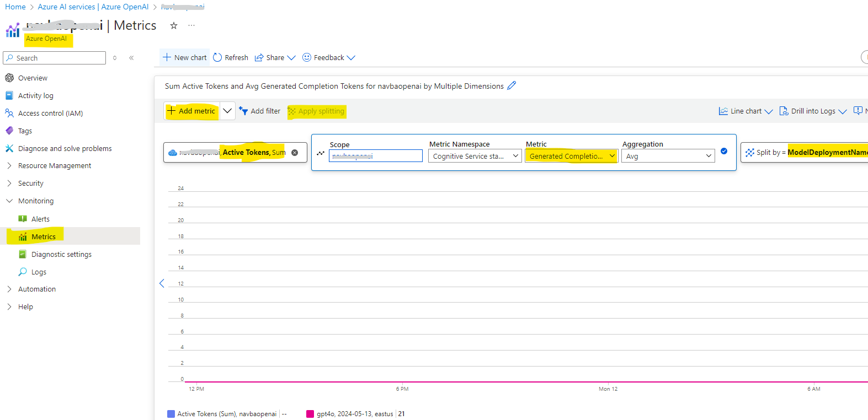Image resolution: width=868 pixels, height=420 pixels.
Task: Remove the Active Tokens metric chip
Action: (x=295, y=153)
